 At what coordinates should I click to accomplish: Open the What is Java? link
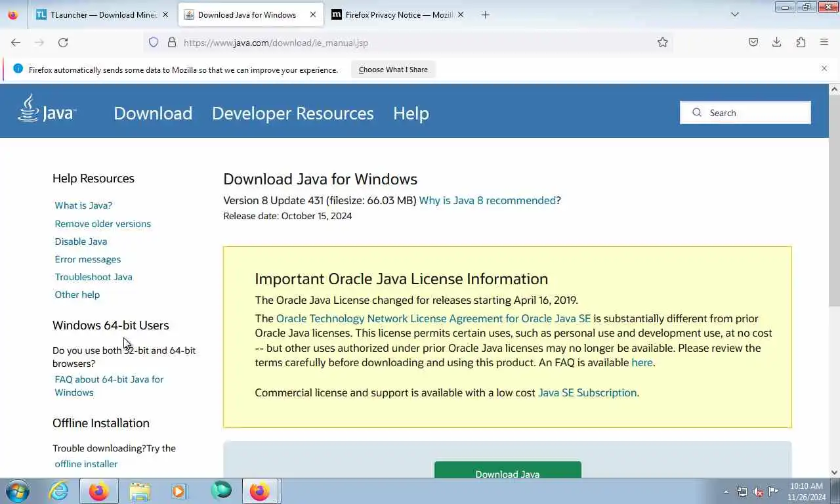point(83,205)
